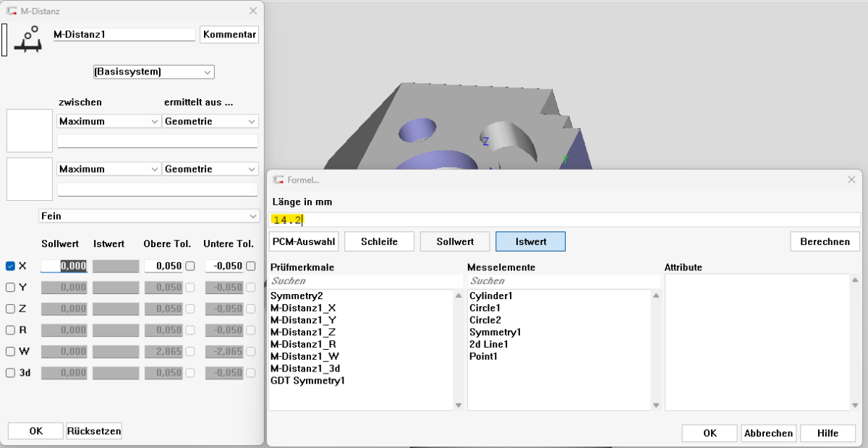Open the Fein filter dropdown

point(149,216)
